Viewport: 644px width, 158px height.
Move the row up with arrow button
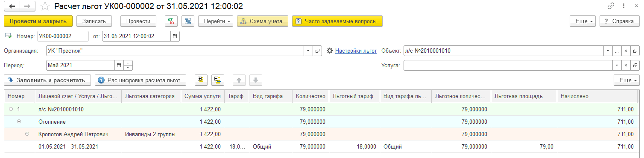(239, 80)
